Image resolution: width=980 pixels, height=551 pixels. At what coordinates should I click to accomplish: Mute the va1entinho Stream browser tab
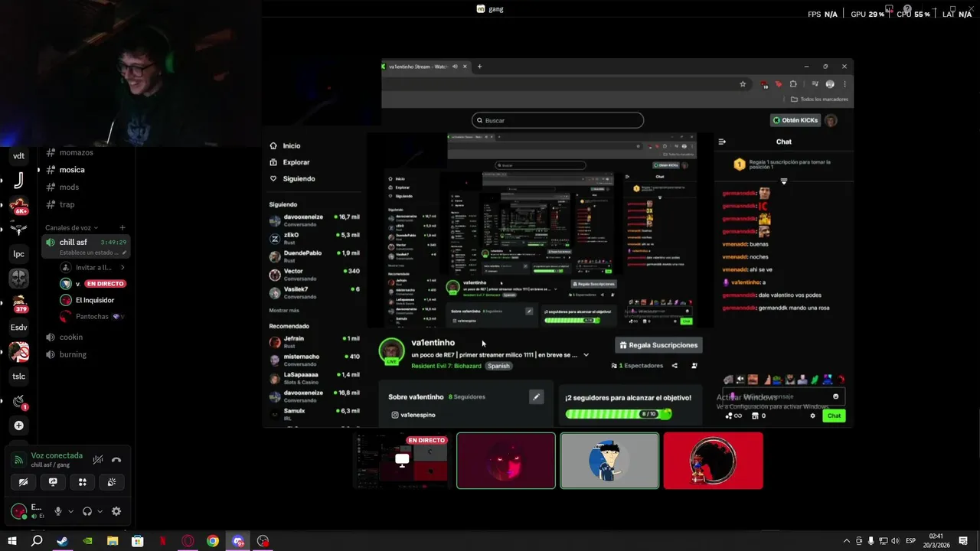pyautogui.click(x=455, y=67)
